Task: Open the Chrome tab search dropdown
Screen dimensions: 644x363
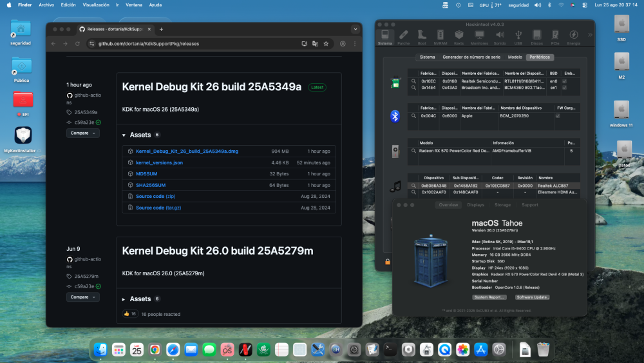Action: click(355, 29)
